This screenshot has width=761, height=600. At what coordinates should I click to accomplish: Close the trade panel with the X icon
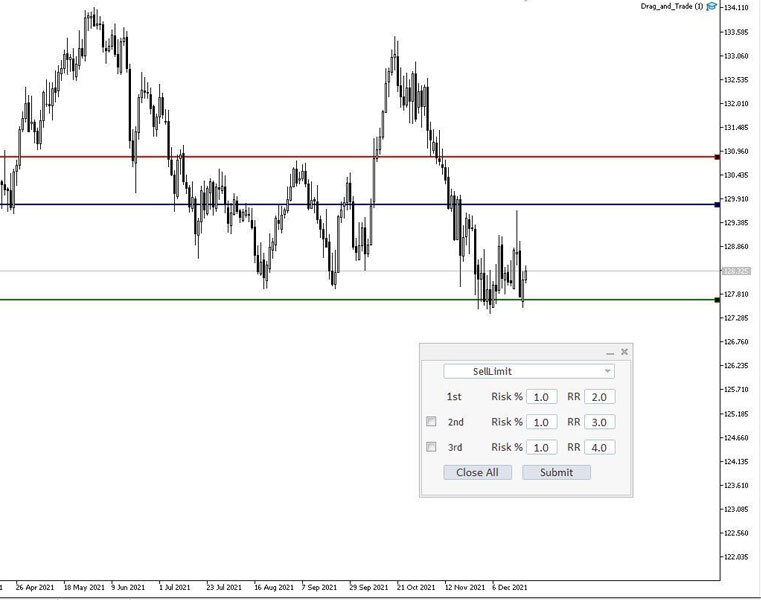(x=624, y=352)
